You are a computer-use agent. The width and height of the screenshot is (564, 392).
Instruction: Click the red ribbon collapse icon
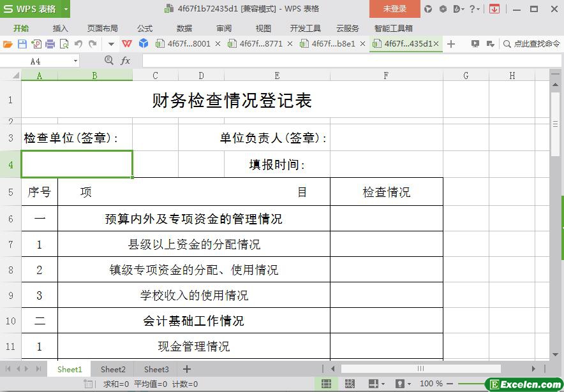pyautogui.click(x=494, y=9)
